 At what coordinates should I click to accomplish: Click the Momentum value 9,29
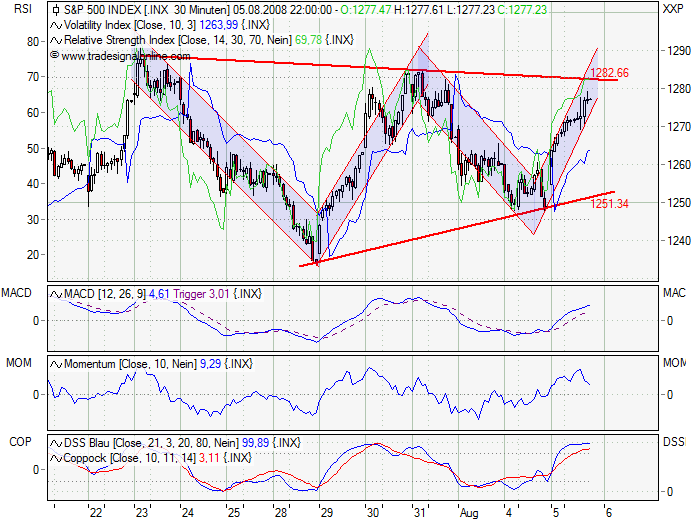click(x=210, y=364)
